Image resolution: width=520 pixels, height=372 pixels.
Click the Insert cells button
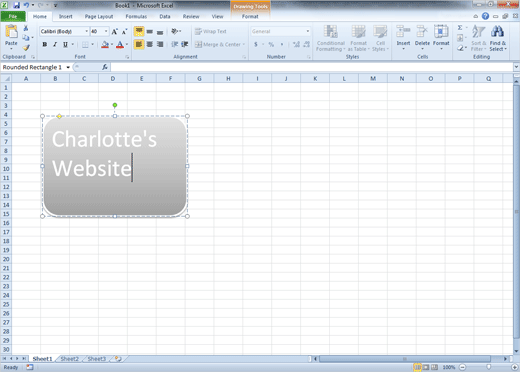(403, 37)
